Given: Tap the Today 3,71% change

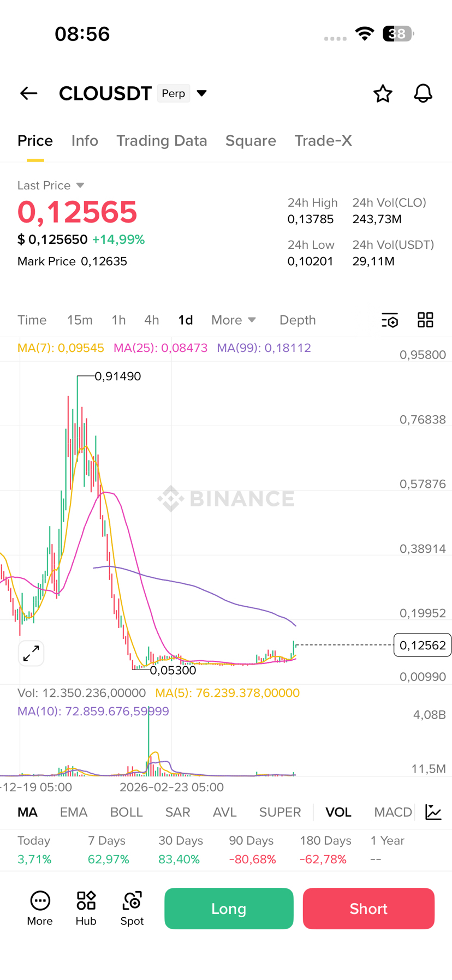Looking at the screenshot, I should click(x=34, y=850).
